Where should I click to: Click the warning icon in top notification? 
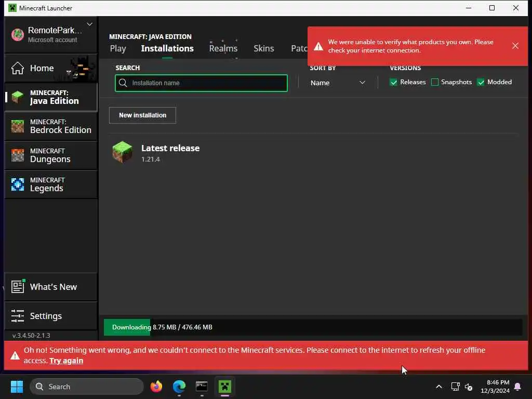coord(318,46)
